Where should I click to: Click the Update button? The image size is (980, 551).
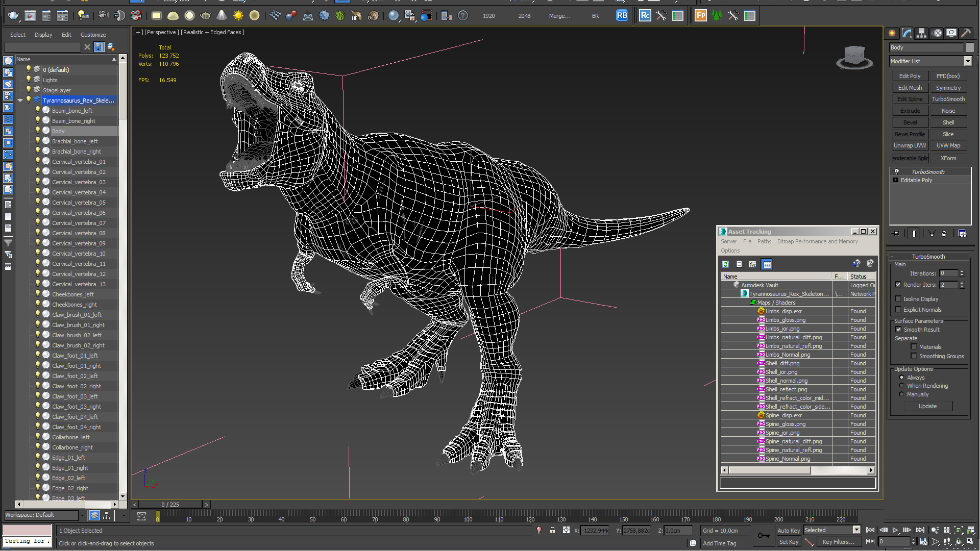click(927, 407)
